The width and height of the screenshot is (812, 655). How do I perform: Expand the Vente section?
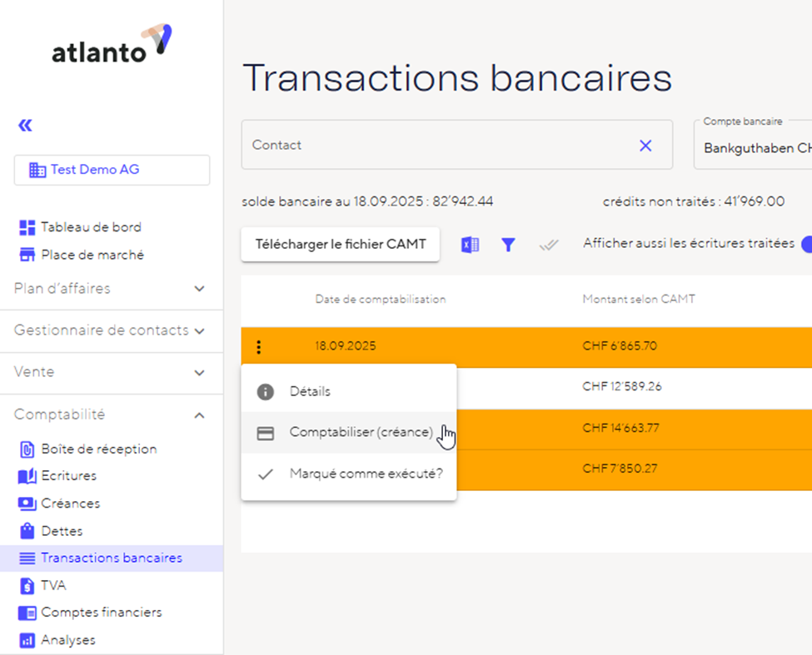199,373
